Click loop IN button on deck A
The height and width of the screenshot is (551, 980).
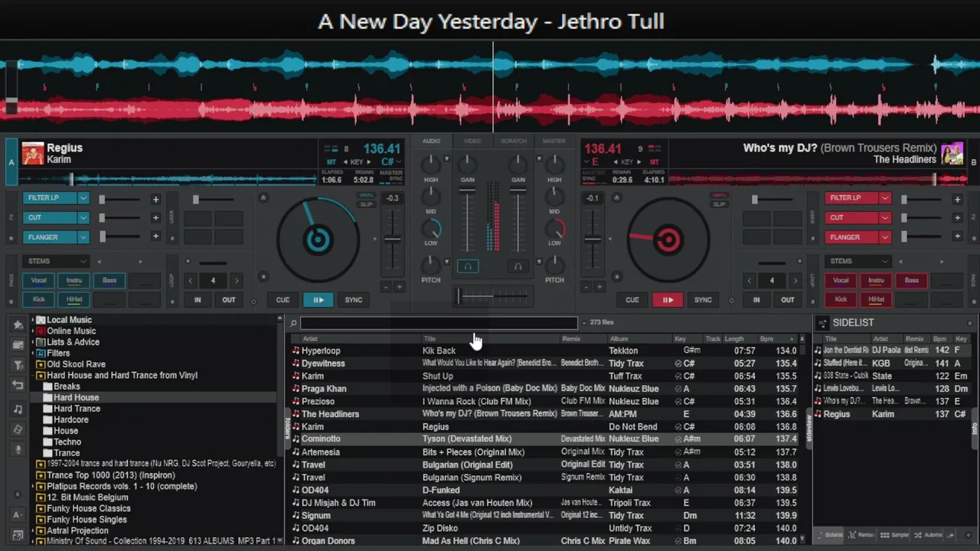[198, 300]
